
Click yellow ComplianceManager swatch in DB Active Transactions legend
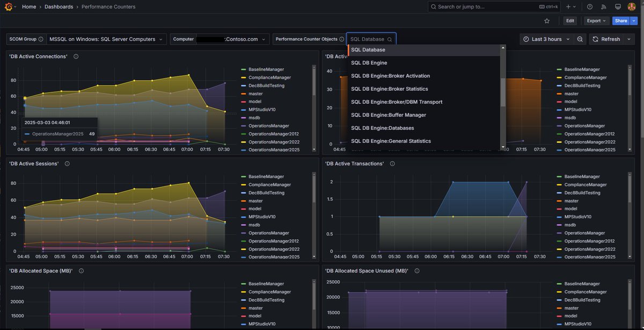coord(560,185)
